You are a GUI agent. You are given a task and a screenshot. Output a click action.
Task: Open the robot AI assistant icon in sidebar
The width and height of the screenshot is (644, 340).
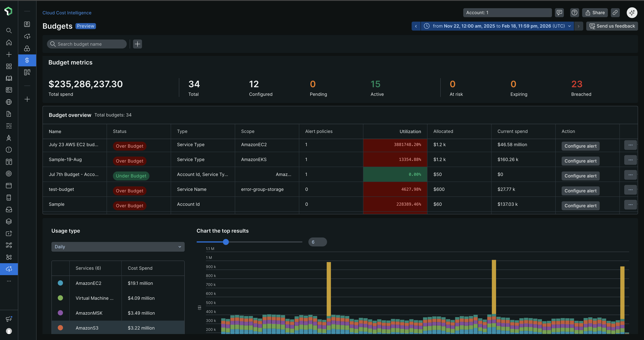(x=9, y=138)
